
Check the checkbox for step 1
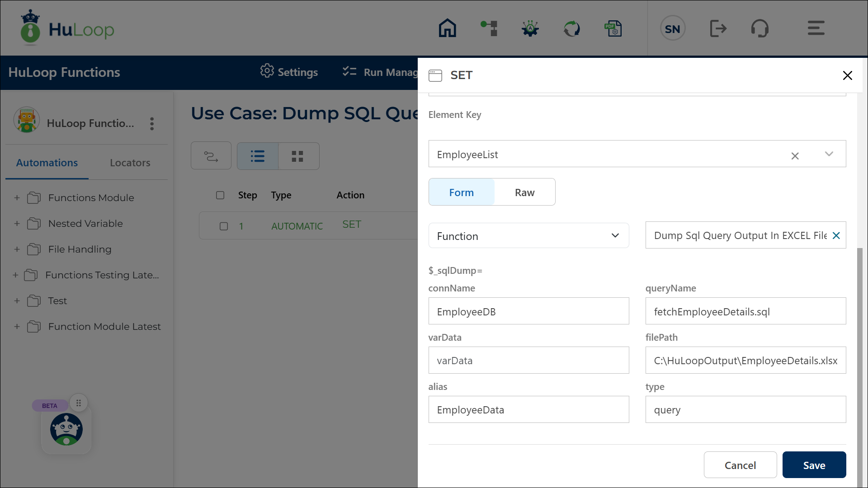[223, 226]
